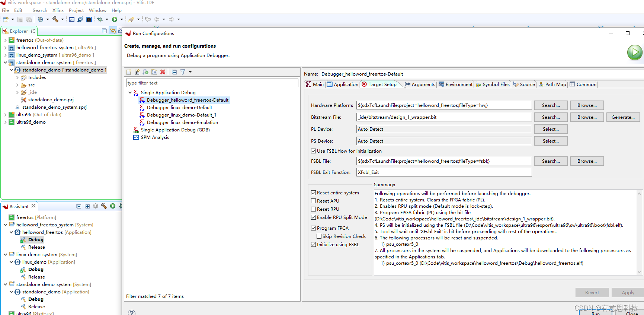Click Collapse All icon in Assistant panel

(79, 206)
